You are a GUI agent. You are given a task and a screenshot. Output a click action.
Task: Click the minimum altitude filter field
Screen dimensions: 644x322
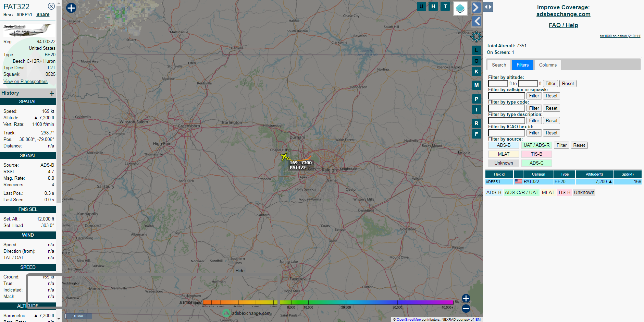pyautogui.click(x=498, y=83)
